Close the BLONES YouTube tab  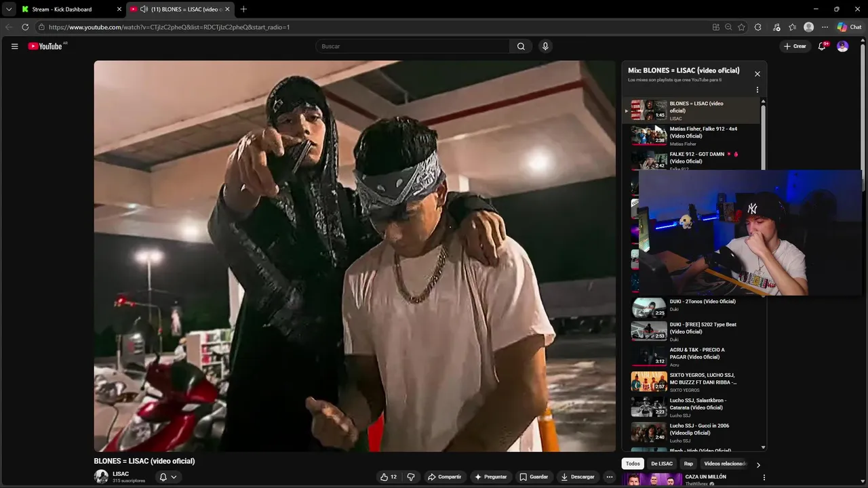227,9
